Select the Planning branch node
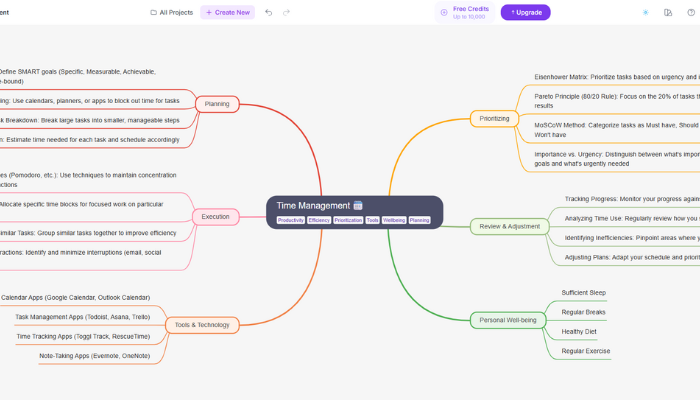 pyautogui.click(x=217, y=104)
